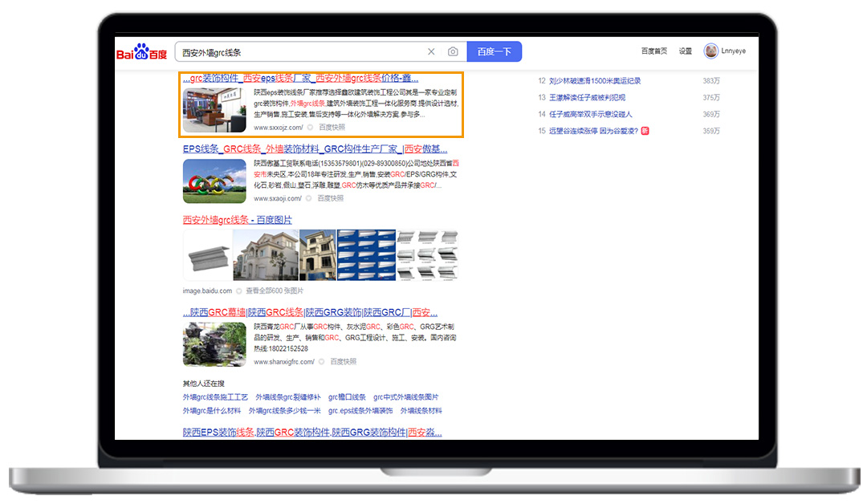Viewport: 867px width, 504px height.
Task: Clear the search box with the X icon
Action: point(431,52)
